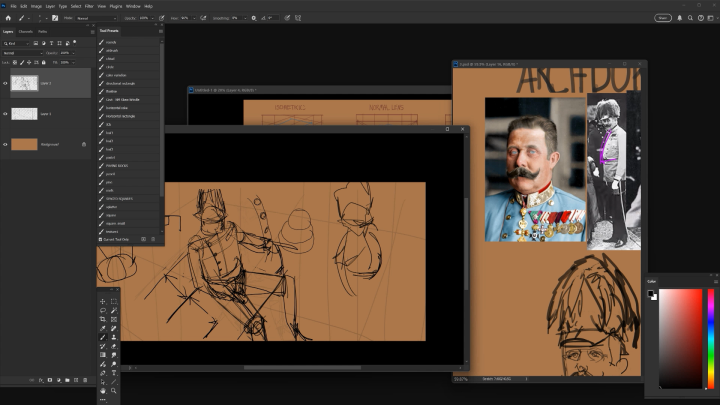Viewport: 720px width, 405px height.
Task: Select the Clone Stamp tool
Action: point(114,337)
